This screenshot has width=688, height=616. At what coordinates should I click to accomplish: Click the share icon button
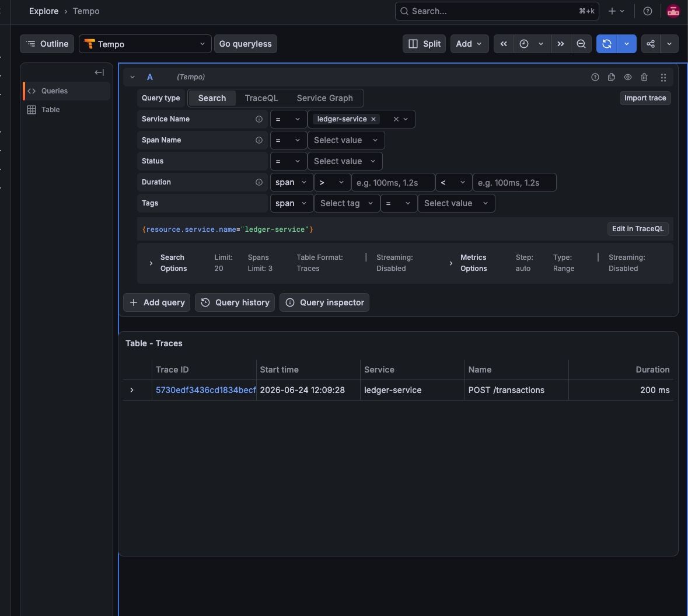651,44
